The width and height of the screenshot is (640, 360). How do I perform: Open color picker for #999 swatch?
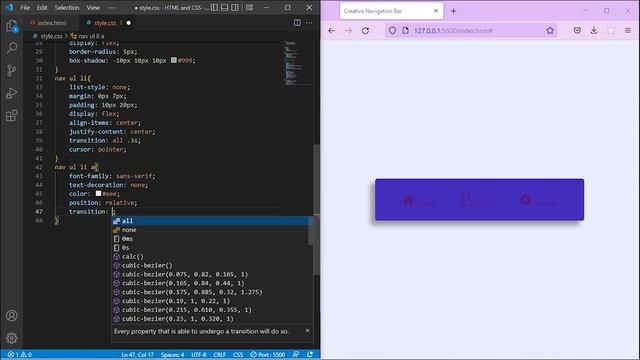tap(173, 60)
